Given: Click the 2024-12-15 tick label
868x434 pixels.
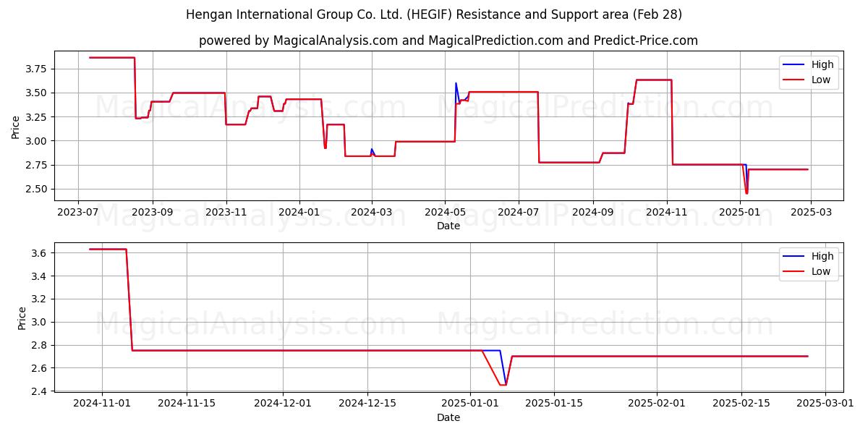Looking at the screenshot, I should 367,404.
